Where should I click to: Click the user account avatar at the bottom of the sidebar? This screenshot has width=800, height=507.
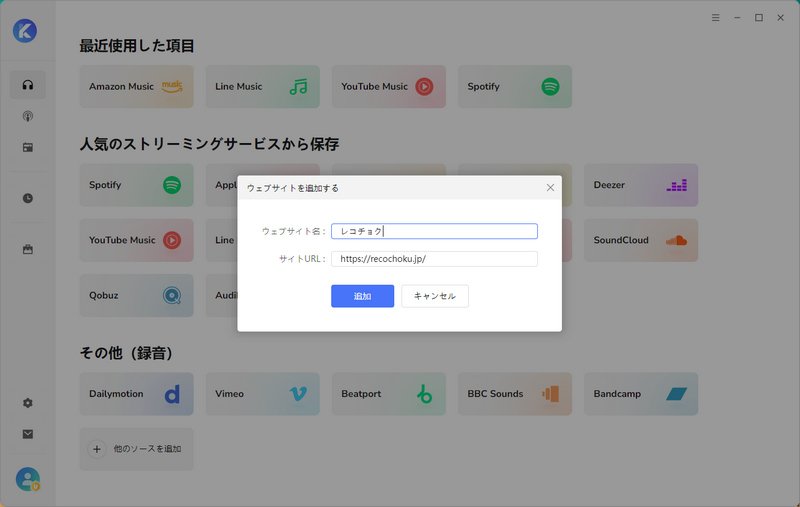coord(28,479)
